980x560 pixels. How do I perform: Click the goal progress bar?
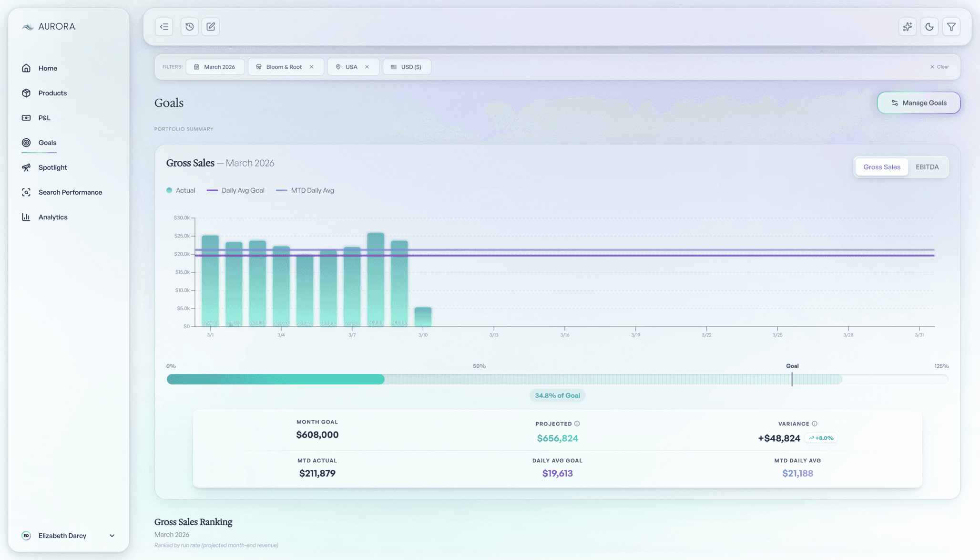tap(558, 379)
